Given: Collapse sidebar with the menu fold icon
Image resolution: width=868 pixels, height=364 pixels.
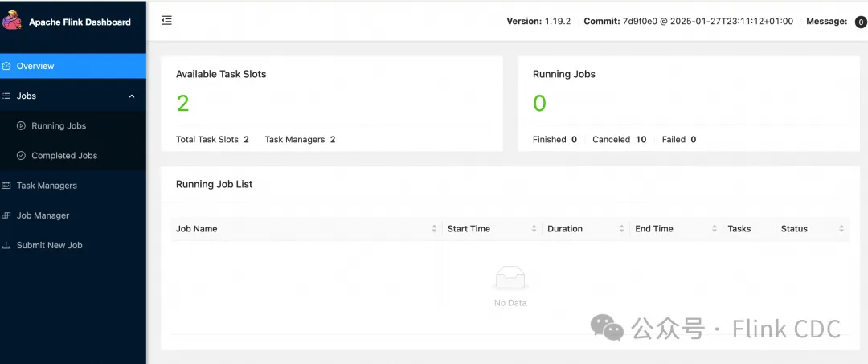Looking at the screenshot, I should 166,21.
